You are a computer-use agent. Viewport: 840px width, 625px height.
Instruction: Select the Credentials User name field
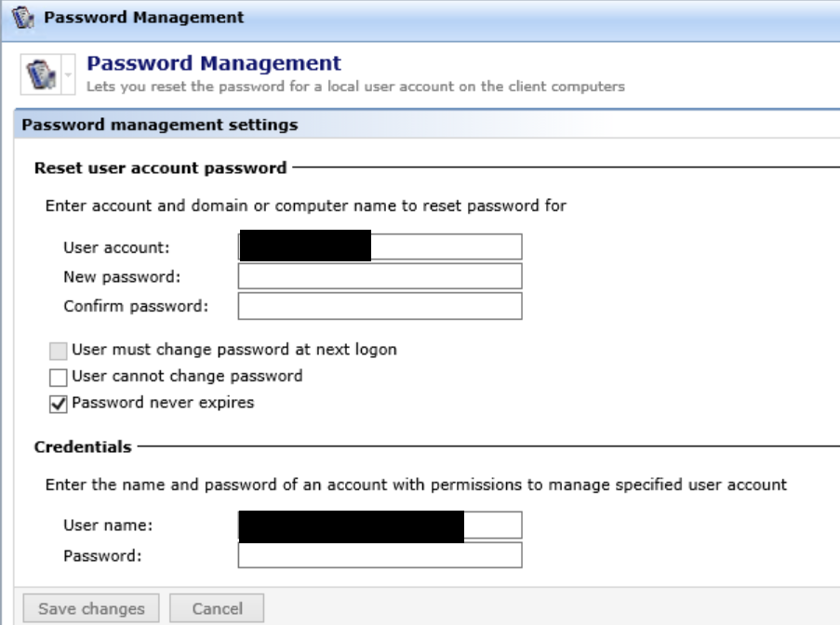492,525
